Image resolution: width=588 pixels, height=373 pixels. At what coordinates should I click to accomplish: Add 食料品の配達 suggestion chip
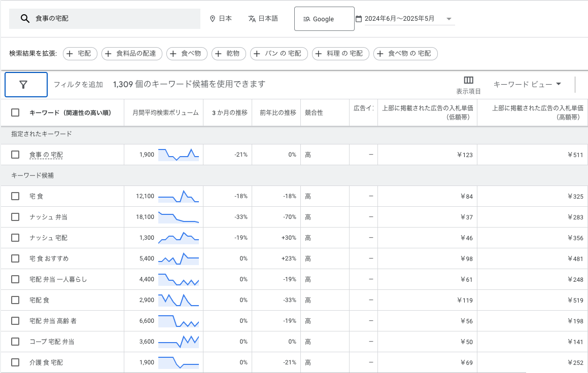(x=132, y=54)
